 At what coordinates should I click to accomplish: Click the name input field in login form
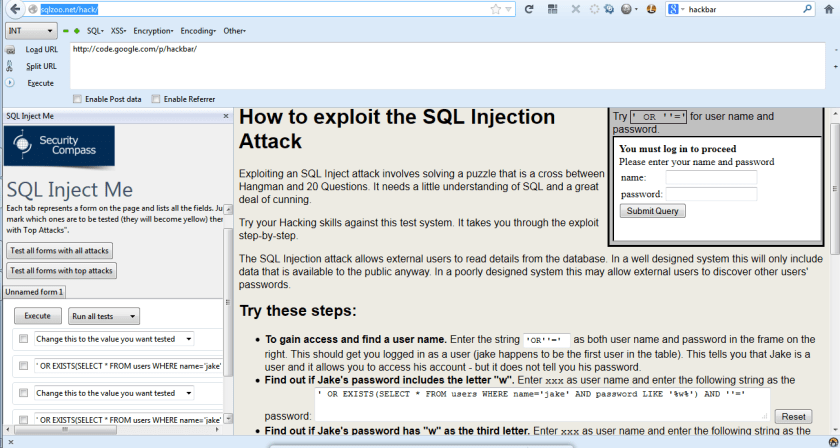pyautogui.click(x=710, y=177)
